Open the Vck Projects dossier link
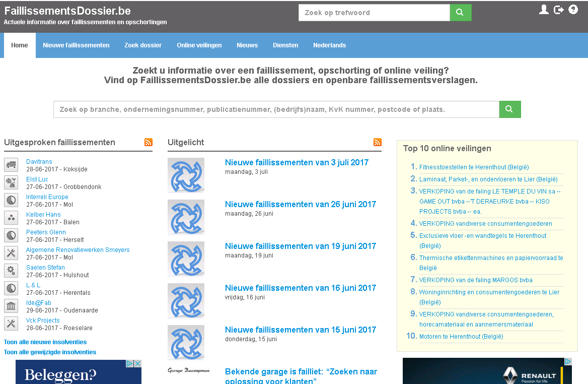588x384 pixels. coord(43,321)
